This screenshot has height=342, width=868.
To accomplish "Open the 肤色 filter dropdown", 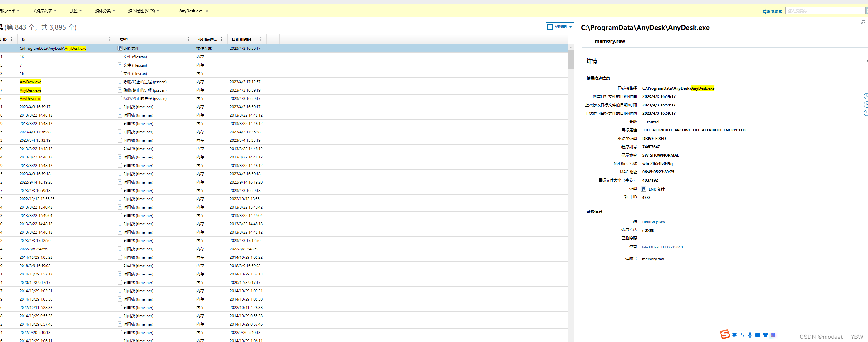I will click(76, 11).
